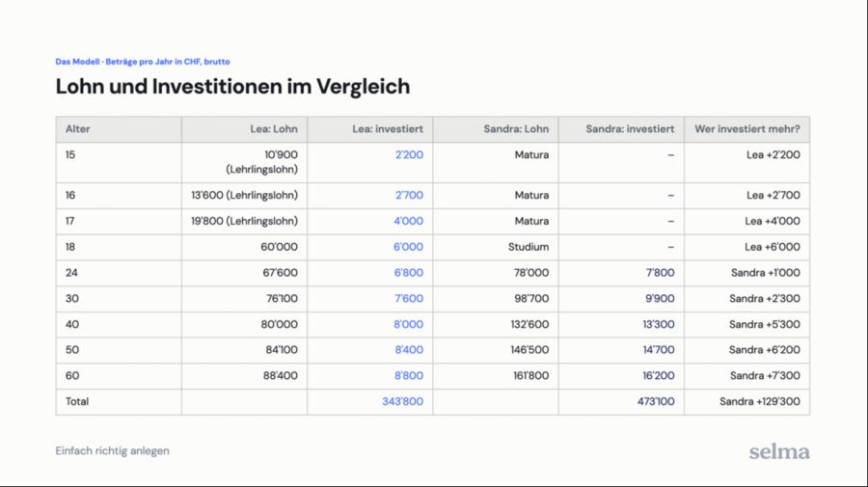Click the 'Sandra +6'200' cell
The image size is (868, 487).
(x=746, y=350)
